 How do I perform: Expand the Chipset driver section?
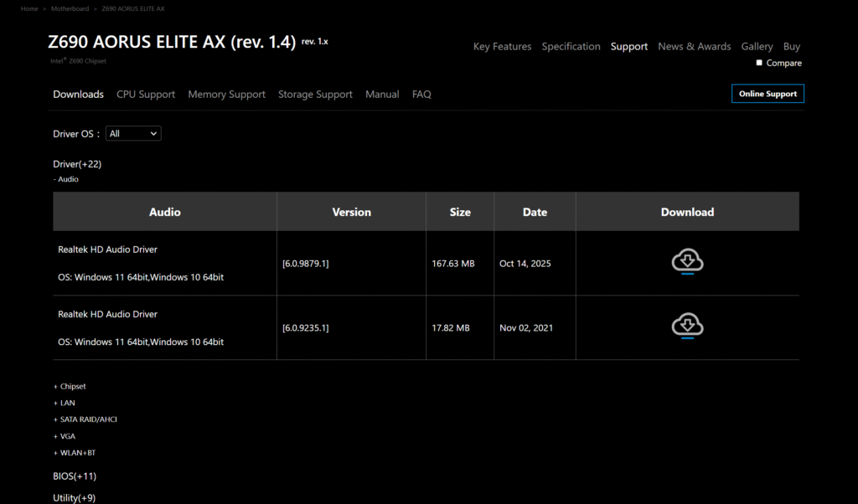pos(70,387)
